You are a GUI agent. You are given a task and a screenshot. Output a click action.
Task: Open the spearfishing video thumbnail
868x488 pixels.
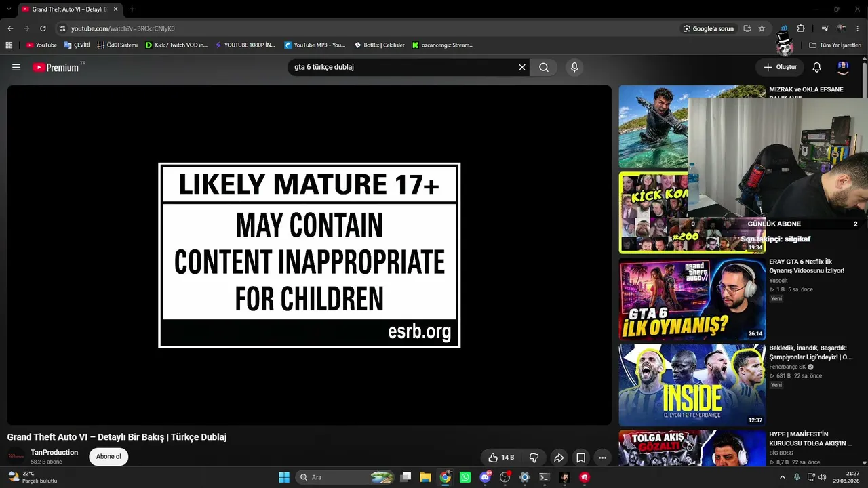(654, 127)
